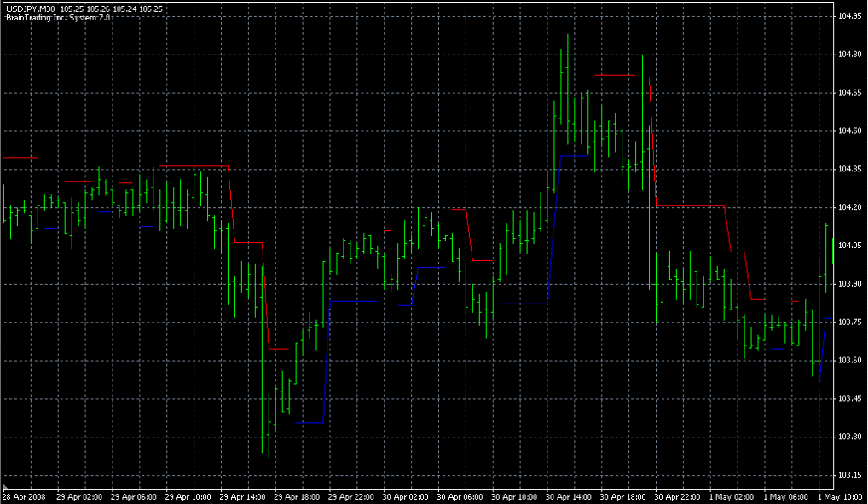Select the short red line near 104.72

coord(615,76)
